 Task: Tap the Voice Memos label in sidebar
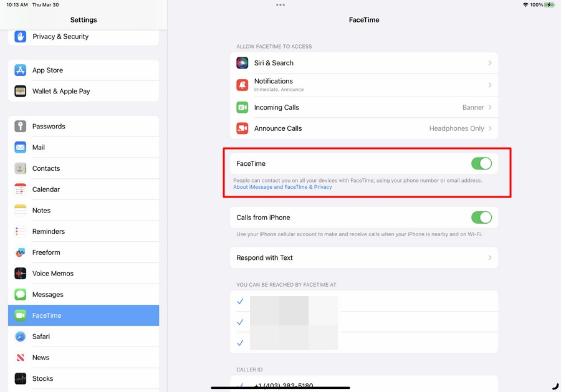point(53,274)
